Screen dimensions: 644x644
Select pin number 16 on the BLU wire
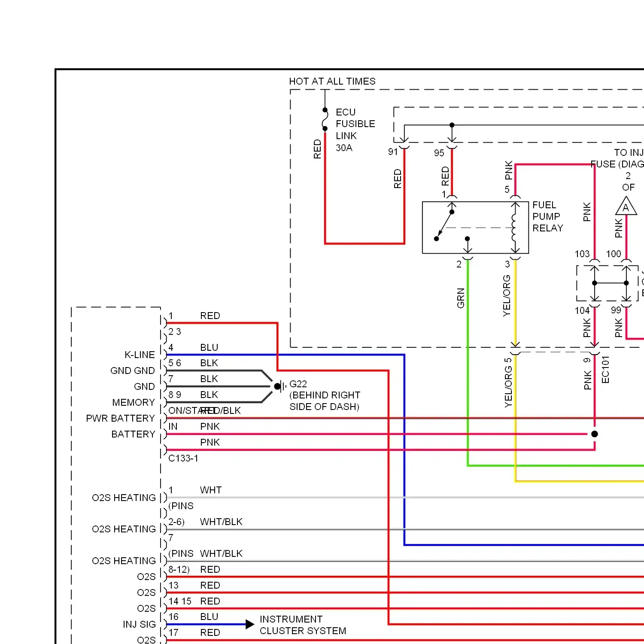173,617
